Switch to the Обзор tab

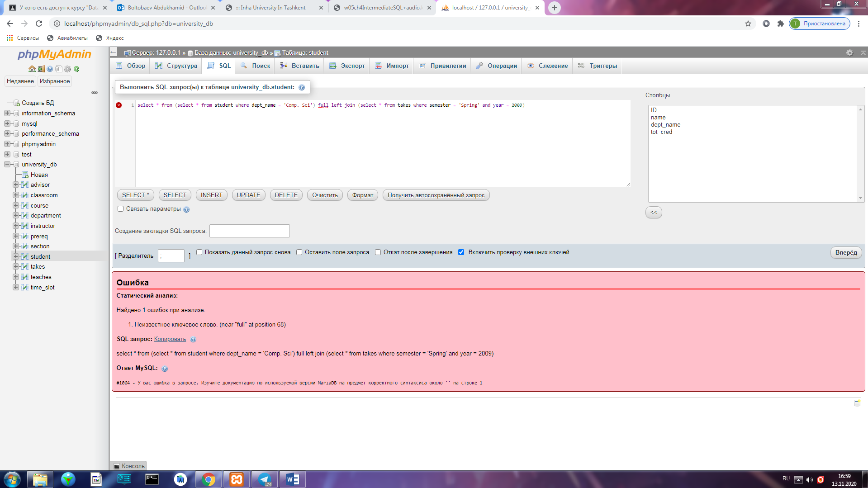coord(131,66)
